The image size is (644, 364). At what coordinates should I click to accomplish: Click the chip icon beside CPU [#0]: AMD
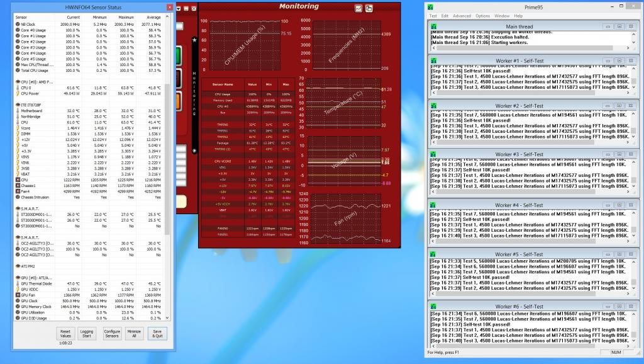(x=18, y=82)
